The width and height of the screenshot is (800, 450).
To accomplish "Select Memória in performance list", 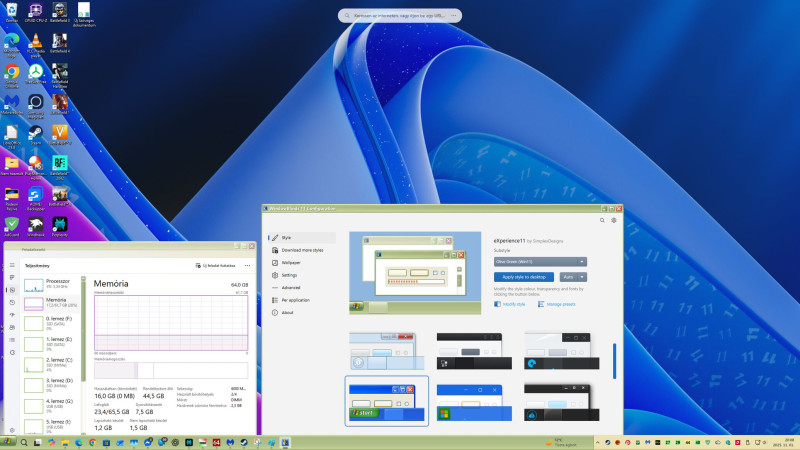I will tap(51, 303).
